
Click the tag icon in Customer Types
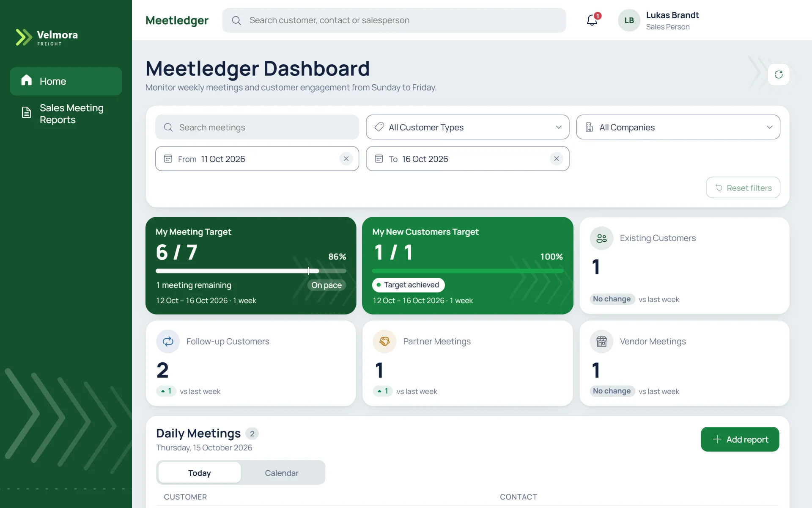(x=379, y=127)
